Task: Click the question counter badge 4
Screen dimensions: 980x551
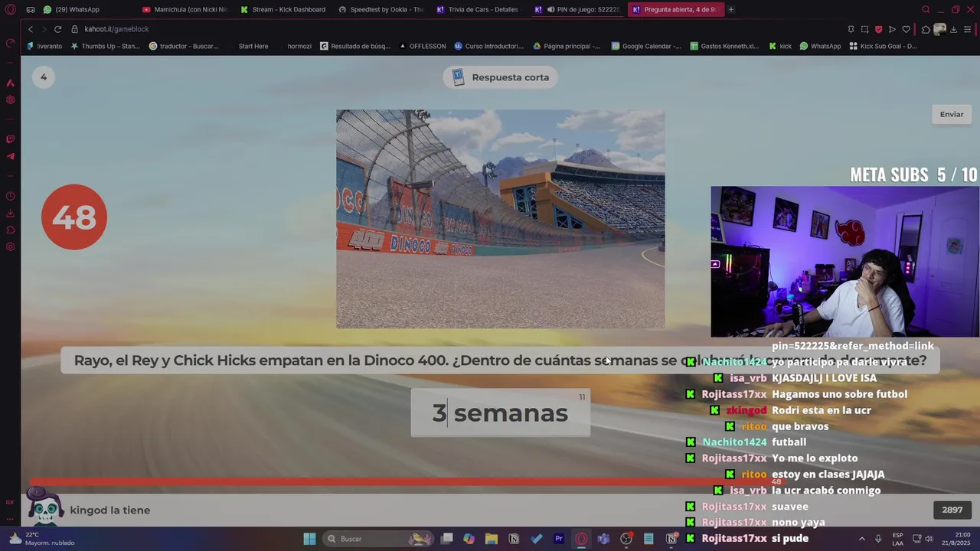Action: [44, 77]
